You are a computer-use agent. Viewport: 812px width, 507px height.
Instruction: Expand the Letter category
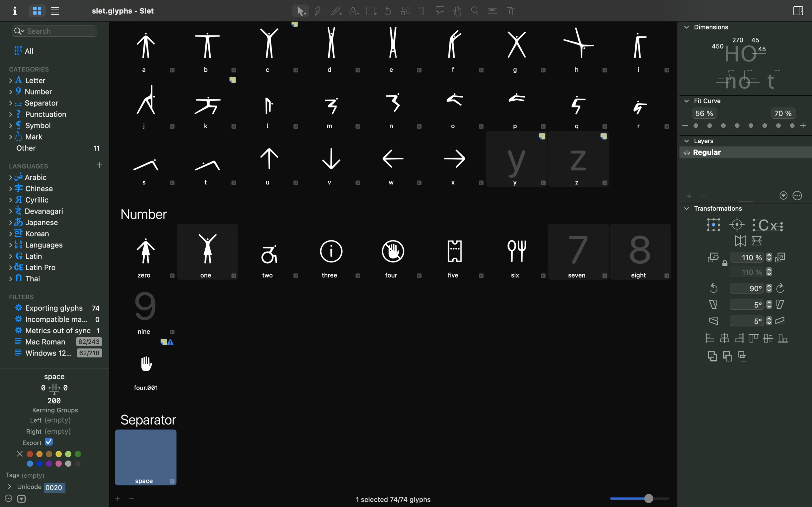coord(10,80)
